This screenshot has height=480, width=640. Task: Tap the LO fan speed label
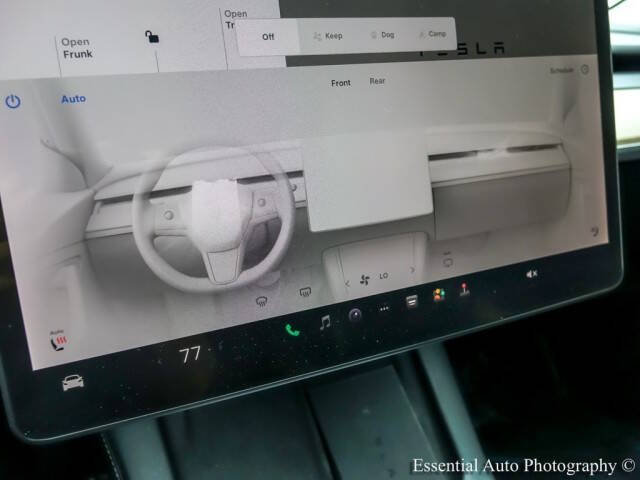[383, 276]
